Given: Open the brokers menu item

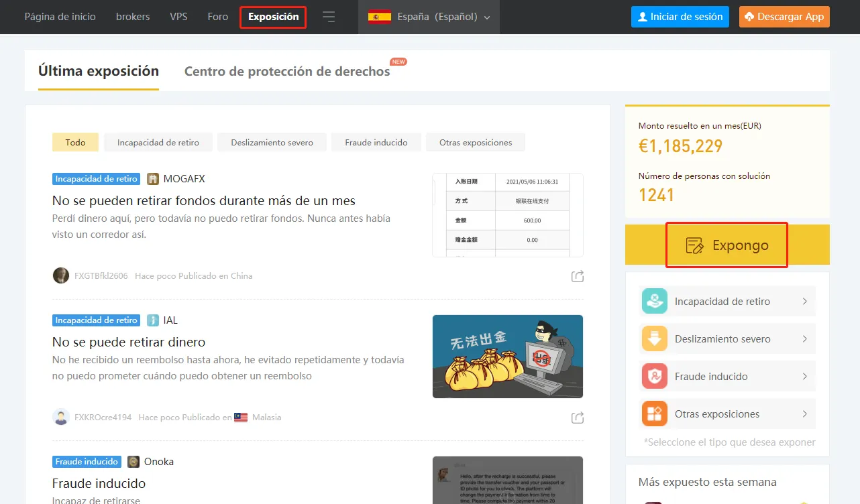Looking at the screenshot, I should [133, 17].
